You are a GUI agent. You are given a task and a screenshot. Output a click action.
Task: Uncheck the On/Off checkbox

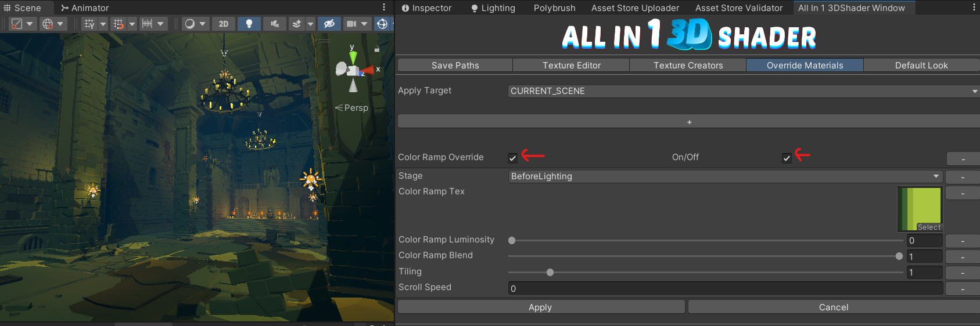pyautogui.click(x=787, y=158)
